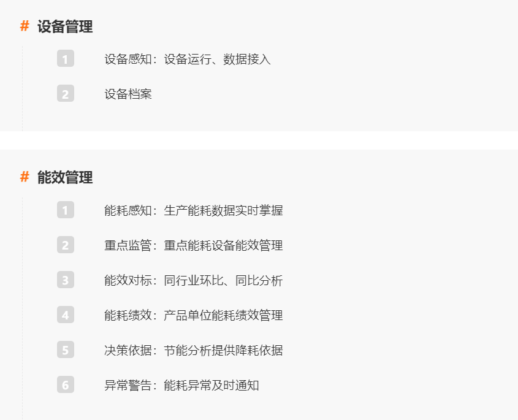Click the orange # beside 设备管理
The width and height of the screenshot is (518, 420).
tap(25, 26)
